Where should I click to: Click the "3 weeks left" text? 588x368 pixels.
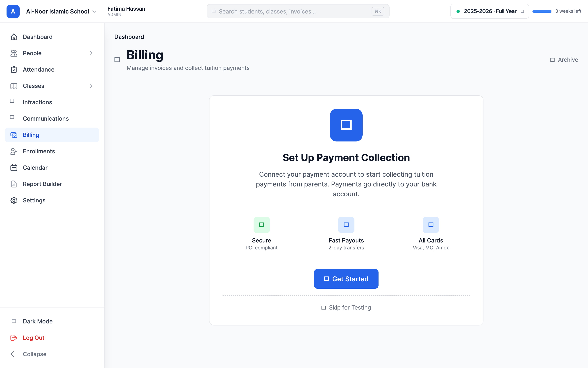[568, 11]
